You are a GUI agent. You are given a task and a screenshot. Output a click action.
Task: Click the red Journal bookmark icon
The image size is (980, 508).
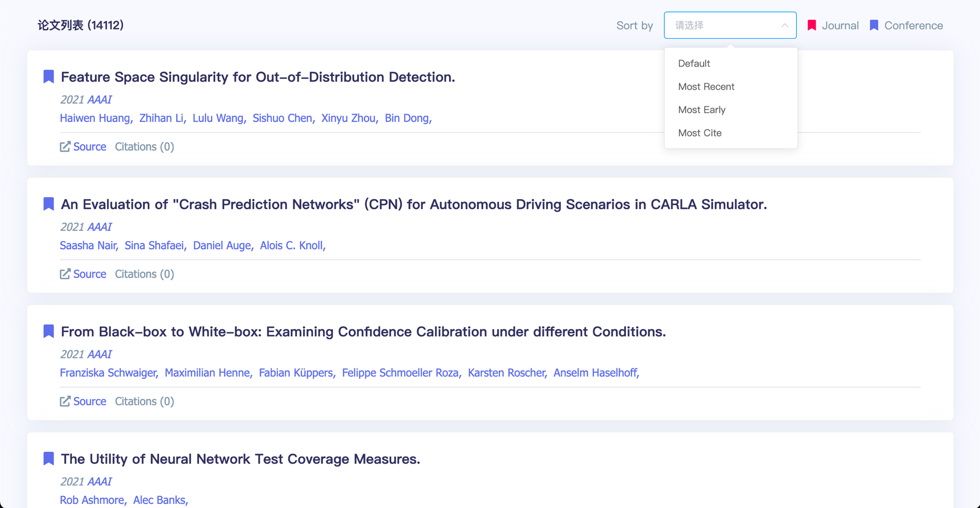pos(812,25)
